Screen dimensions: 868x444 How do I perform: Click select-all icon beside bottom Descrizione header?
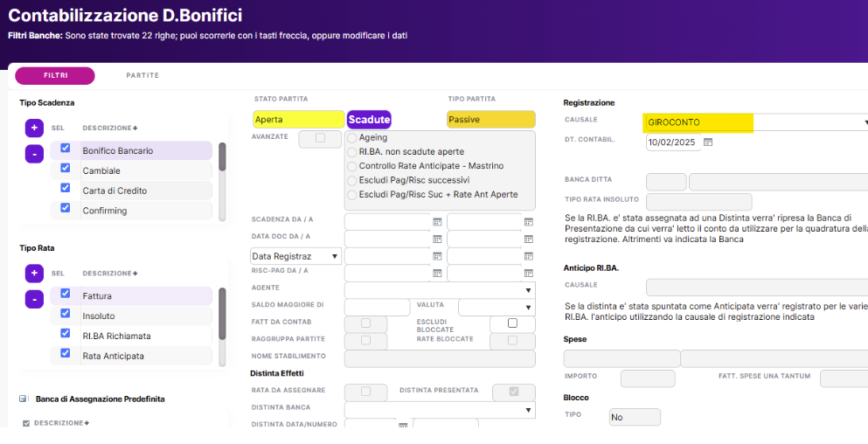coord(26,424)
